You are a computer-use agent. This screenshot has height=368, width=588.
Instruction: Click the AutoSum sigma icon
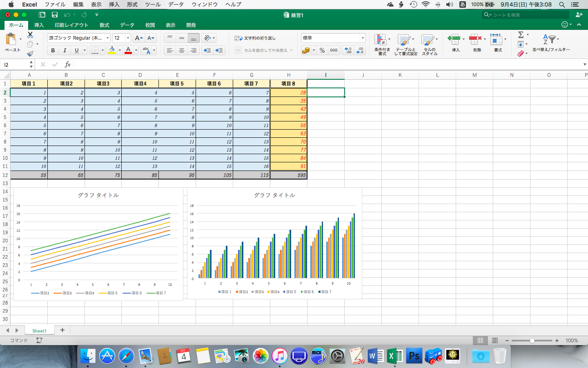coord(521,35)
